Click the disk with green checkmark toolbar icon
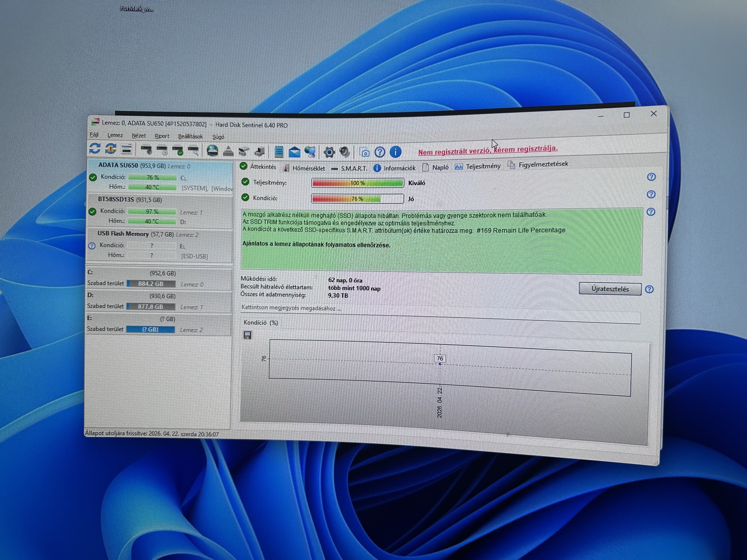747x560 pixels. pyautogui.click(x=178, y=150)
